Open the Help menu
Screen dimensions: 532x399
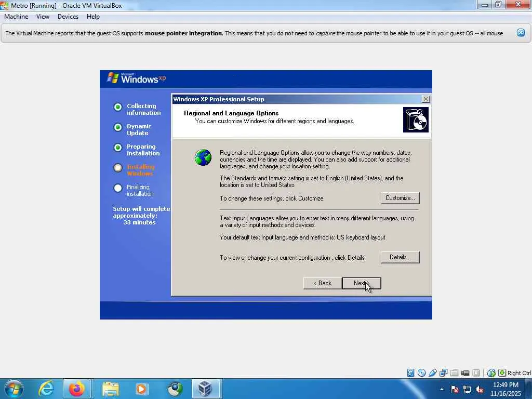pyautogui.click(x=93, y=17)
